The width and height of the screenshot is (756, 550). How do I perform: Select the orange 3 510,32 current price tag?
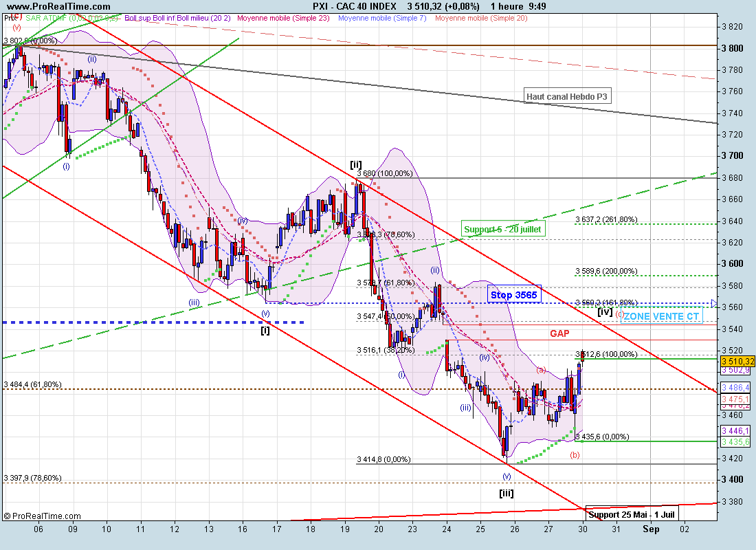click(737, 361)
